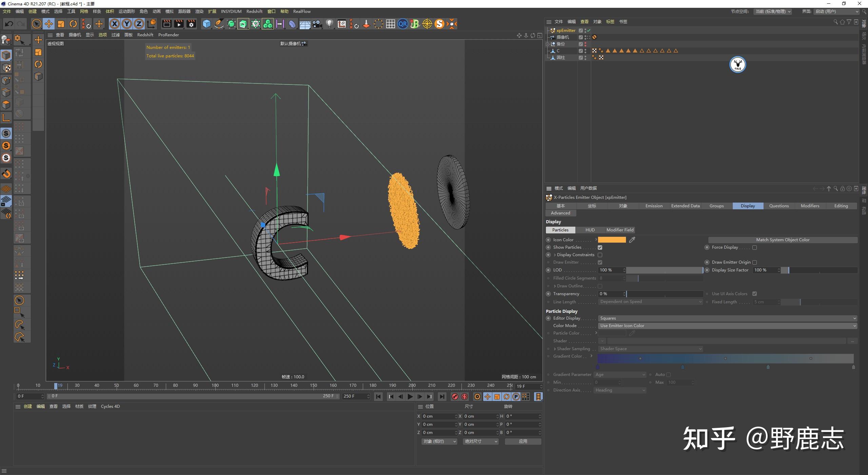Image resolution: width=868 pixels, height=475 pixels.
Task: Select the Scale tool
Action: 61,24
